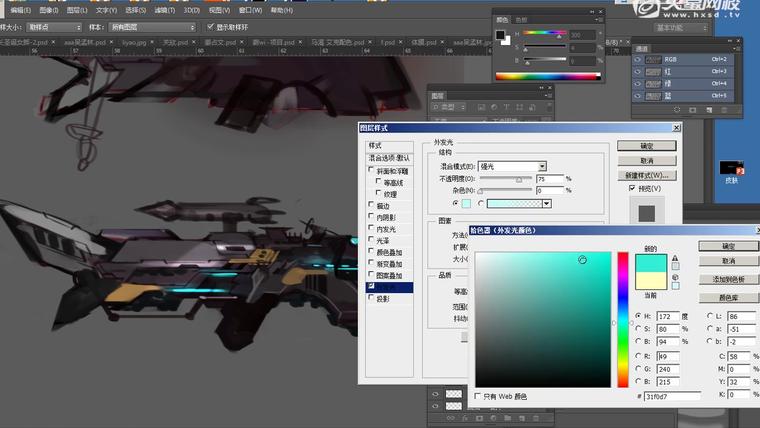The image size is (760, 428).
Task: Hide the RGB channel eye icon
Action: coord(638,59)
